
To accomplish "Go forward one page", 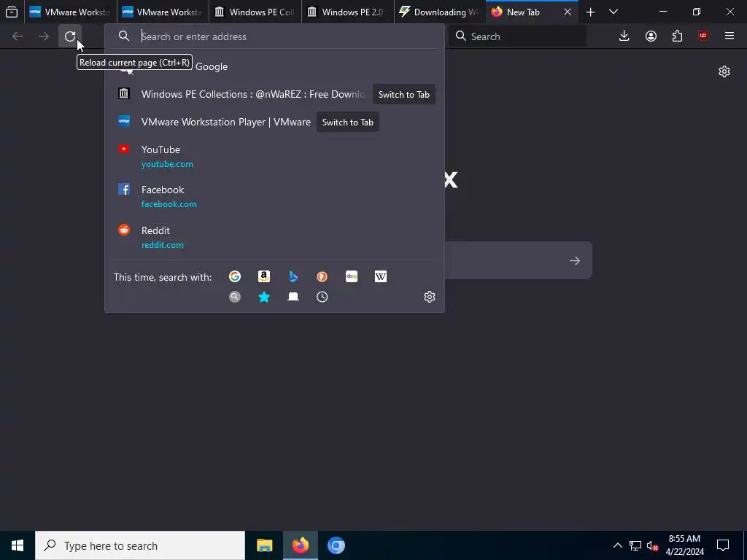I will (44, 36).
